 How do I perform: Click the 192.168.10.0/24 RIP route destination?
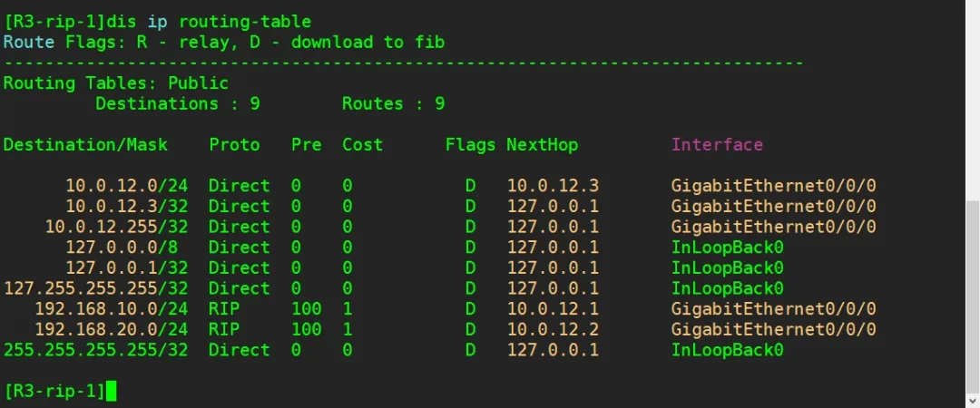coord(110,309)
